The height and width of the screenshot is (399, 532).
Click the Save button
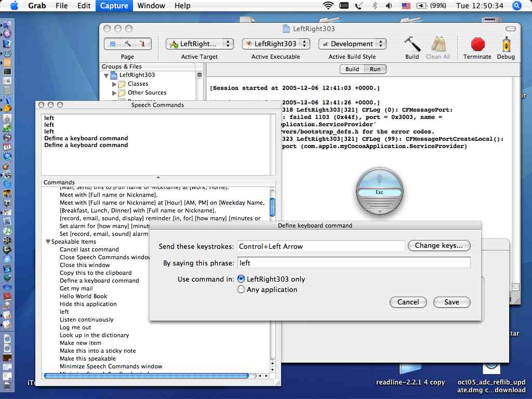point(451,302)
